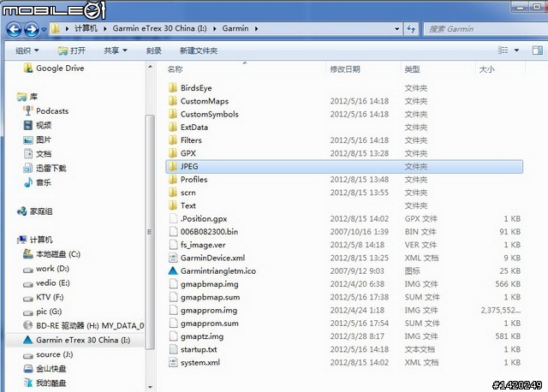Select the scrn folder icon
548x392 pixels.
click(x=173, y=193)
